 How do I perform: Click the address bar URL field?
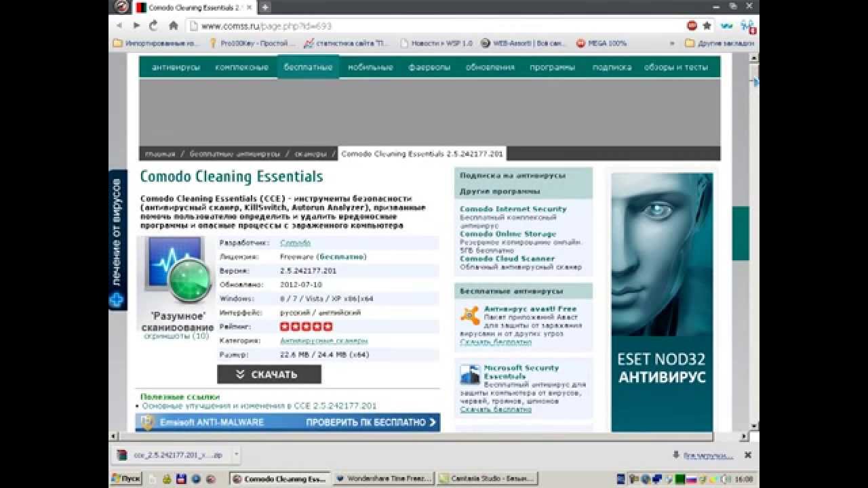(x=434, y=26)
